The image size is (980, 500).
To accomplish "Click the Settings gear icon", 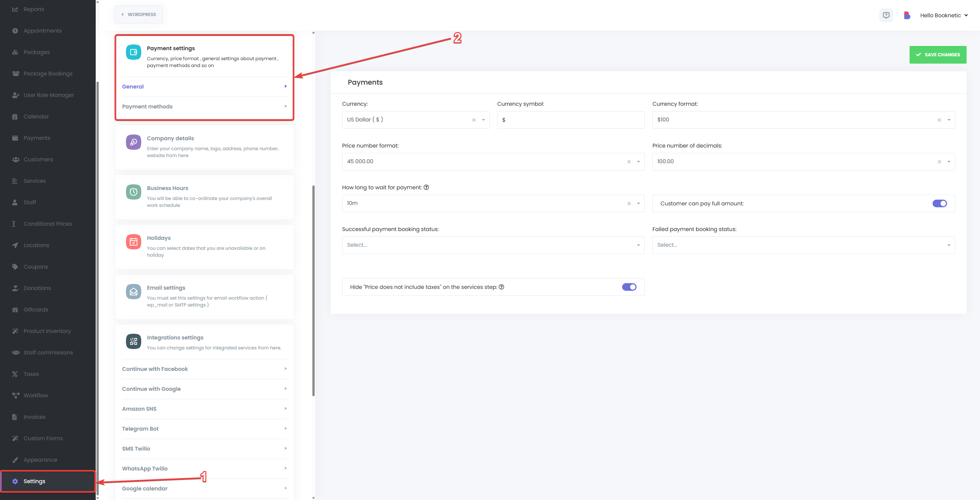I will [15, 481].
